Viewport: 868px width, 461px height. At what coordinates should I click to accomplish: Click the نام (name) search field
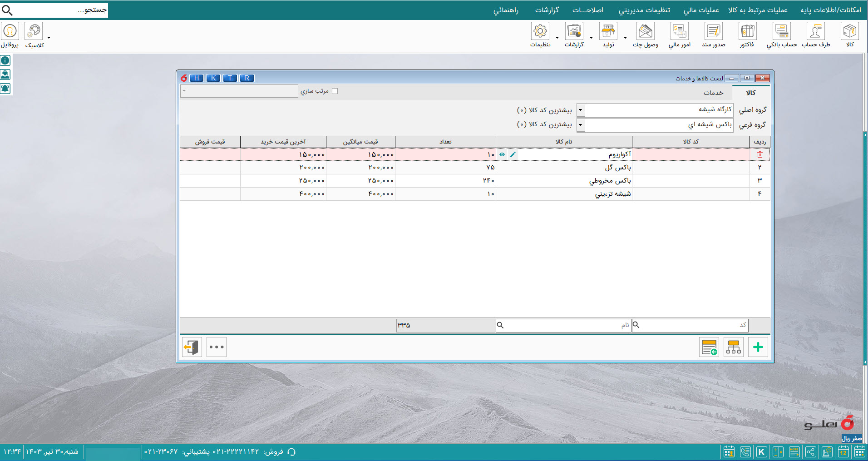563,325
